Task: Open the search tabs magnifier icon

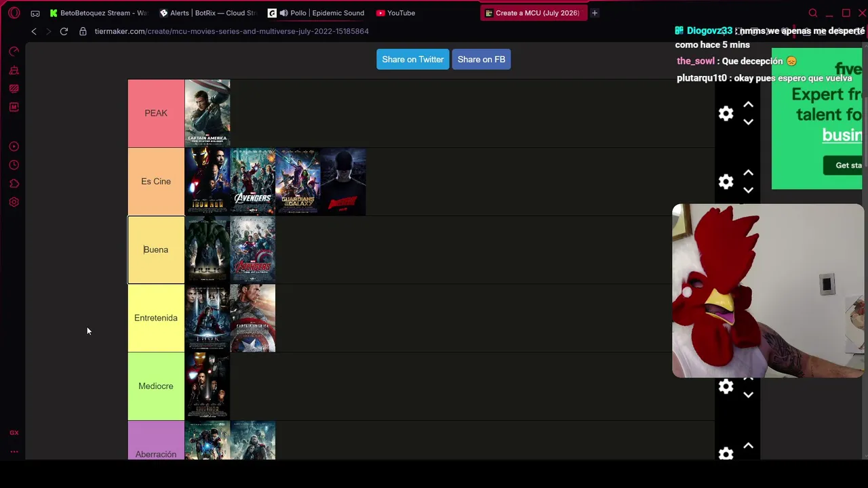Action: [813, 13]
